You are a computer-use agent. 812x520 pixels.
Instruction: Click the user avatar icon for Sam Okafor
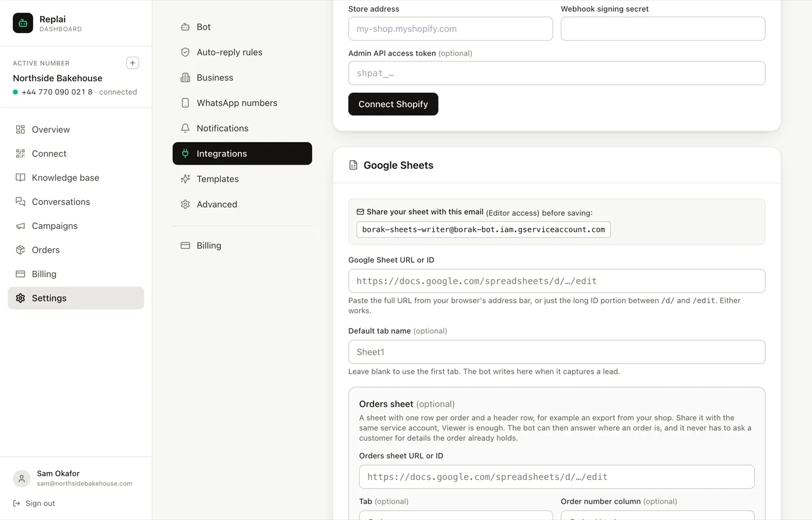[21, 478]
